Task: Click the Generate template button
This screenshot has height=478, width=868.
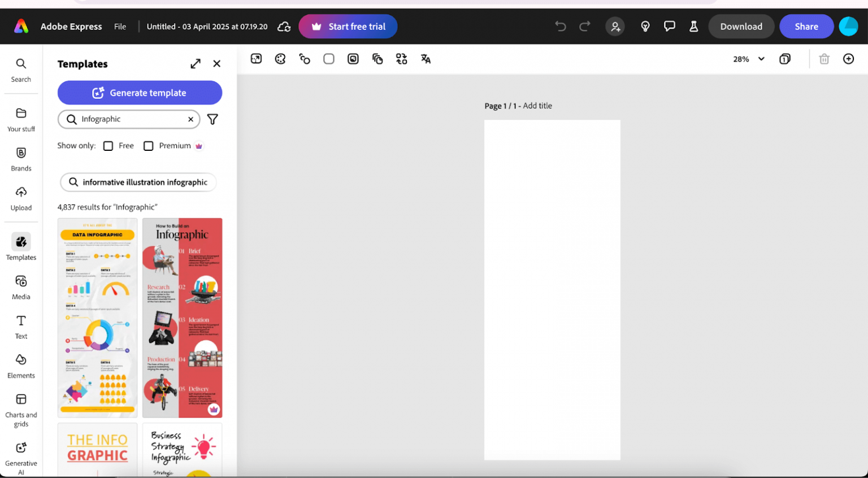Action: point(140,93)
